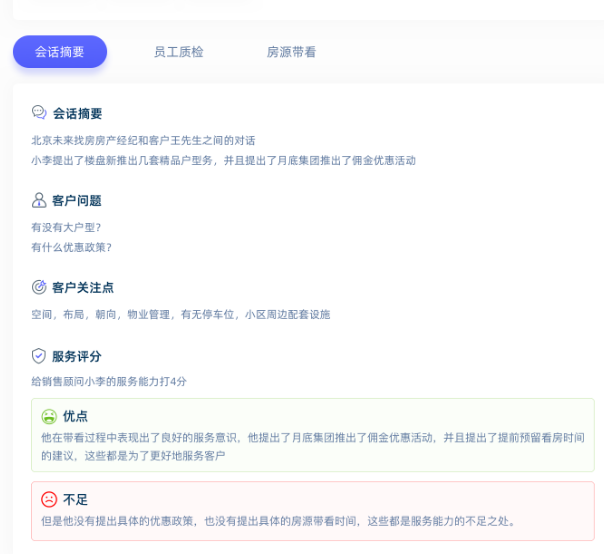The width and height of the screenshot is (604, 554).
Task: Select the 房源带看 tab
Action: (x=291, y=51)
